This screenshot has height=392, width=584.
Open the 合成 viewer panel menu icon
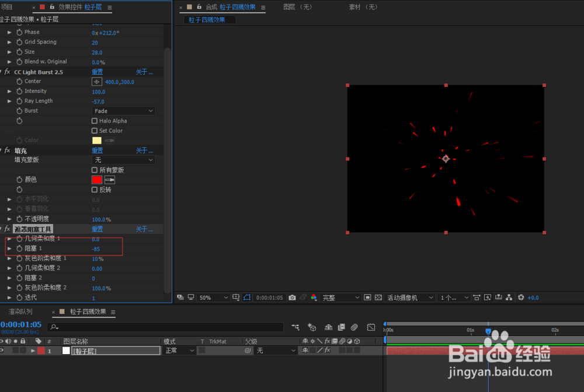tap(263, 8)
